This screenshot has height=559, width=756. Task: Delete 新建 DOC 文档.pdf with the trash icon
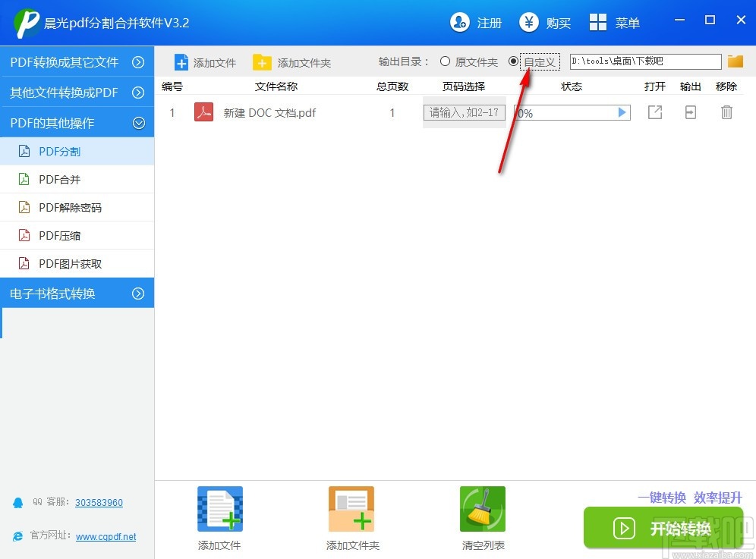click(726, 111)
